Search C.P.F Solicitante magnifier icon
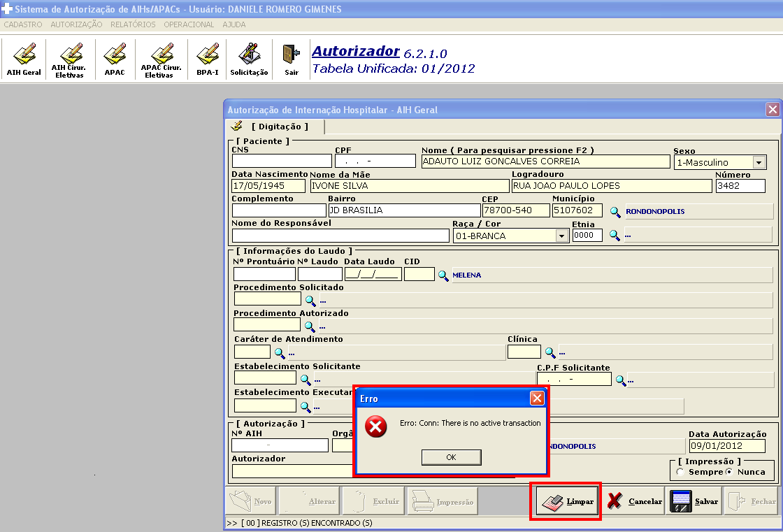This screenshot has width=783, height=532. tap(621, 380)
